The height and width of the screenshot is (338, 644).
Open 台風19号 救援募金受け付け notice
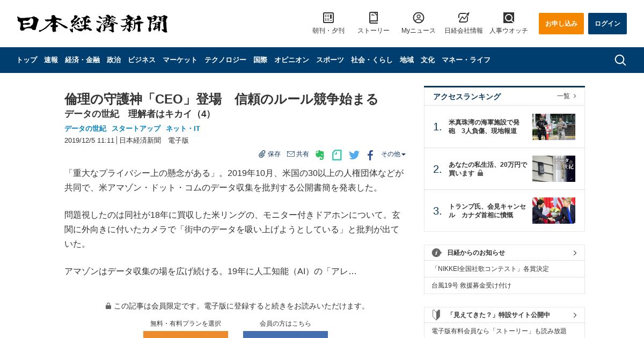tap(472, 285)
